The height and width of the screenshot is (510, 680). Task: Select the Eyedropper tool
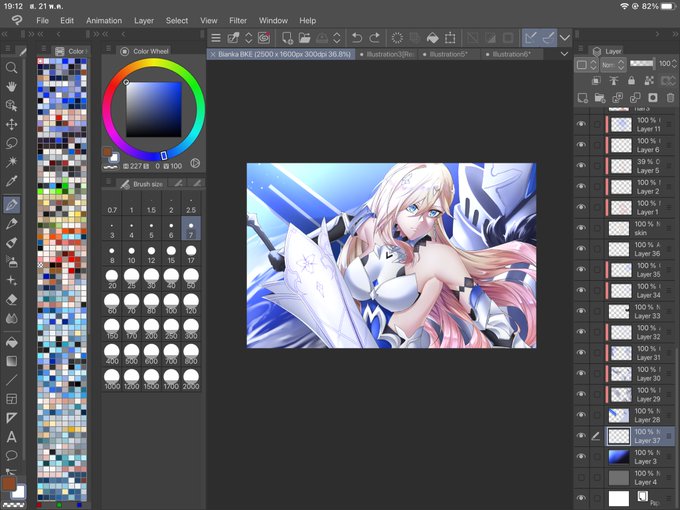[x=11, y=181]
